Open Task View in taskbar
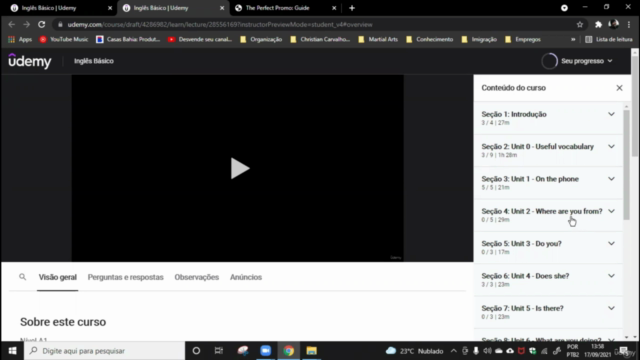 [219, 351]
